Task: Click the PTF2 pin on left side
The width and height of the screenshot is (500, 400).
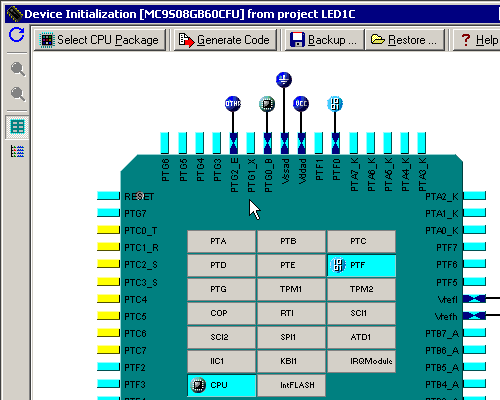Action: 108,367
